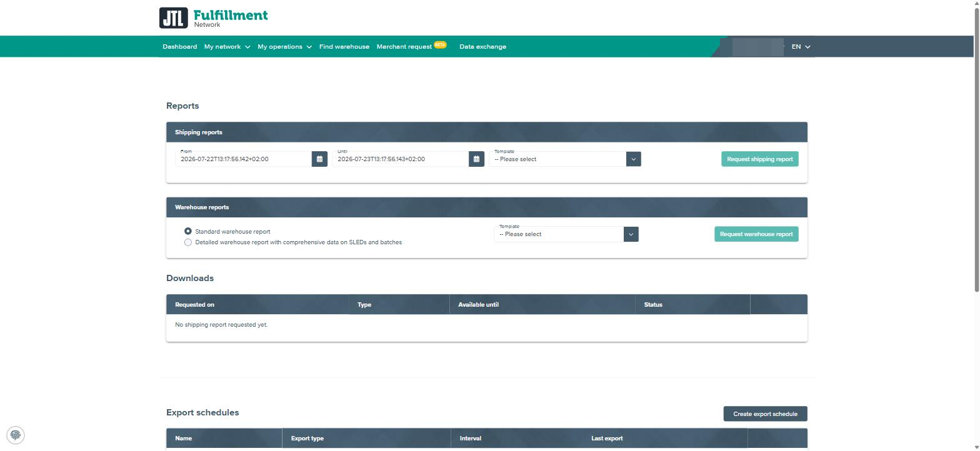Click 'No shipping report requested yet.' text
This screenshot has height=451, width=980.
221,325
